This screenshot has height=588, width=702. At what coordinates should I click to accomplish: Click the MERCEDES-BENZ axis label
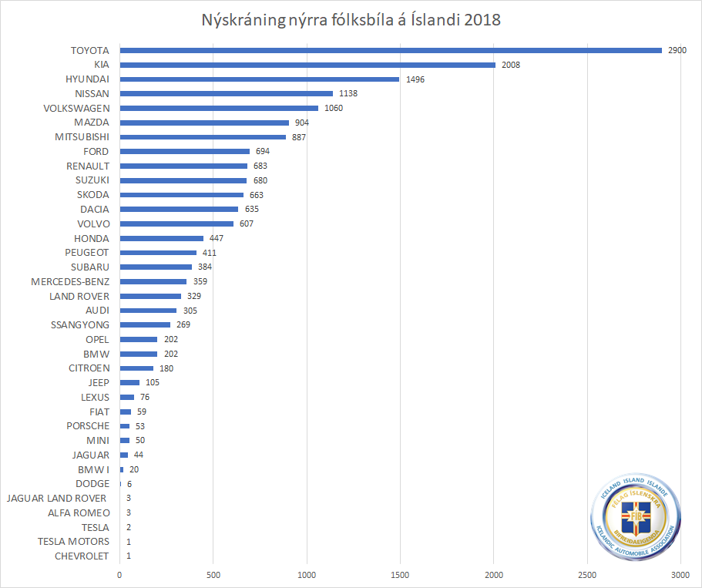(x=70, y=281)
